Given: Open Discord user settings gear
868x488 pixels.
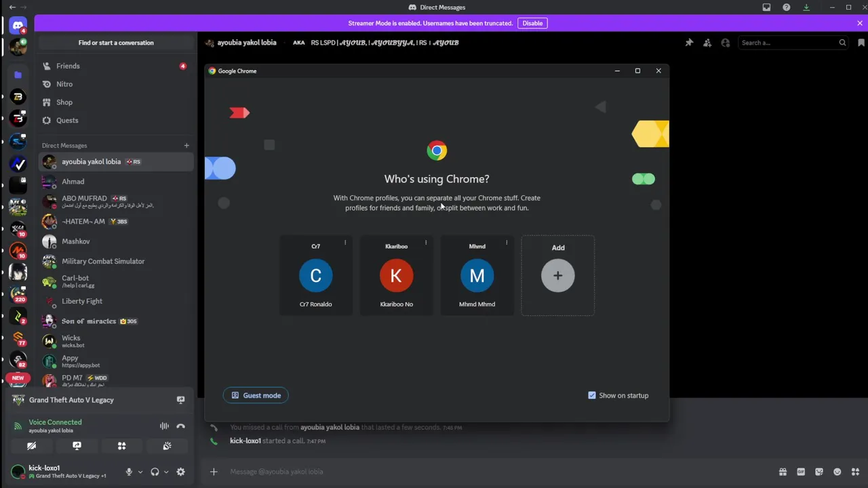Looking at the screenshot, I should click(x=180, y=472).
